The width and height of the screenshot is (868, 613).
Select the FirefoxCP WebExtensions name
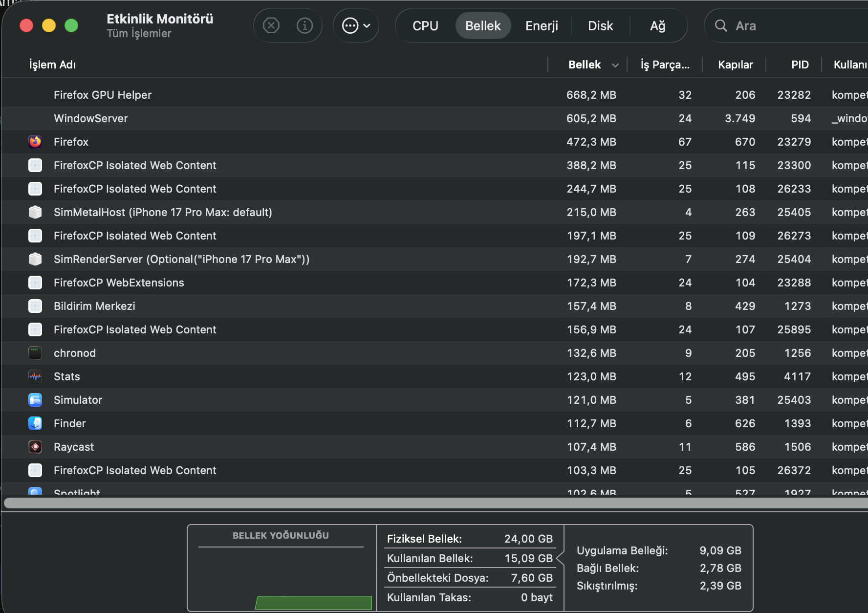(119, 283)
